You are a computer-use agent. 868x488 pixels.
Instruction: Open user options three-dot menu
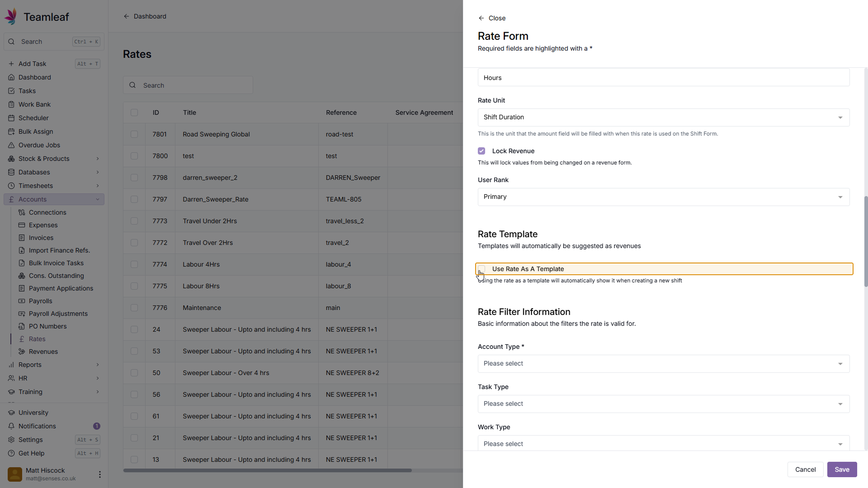[99, 474]
